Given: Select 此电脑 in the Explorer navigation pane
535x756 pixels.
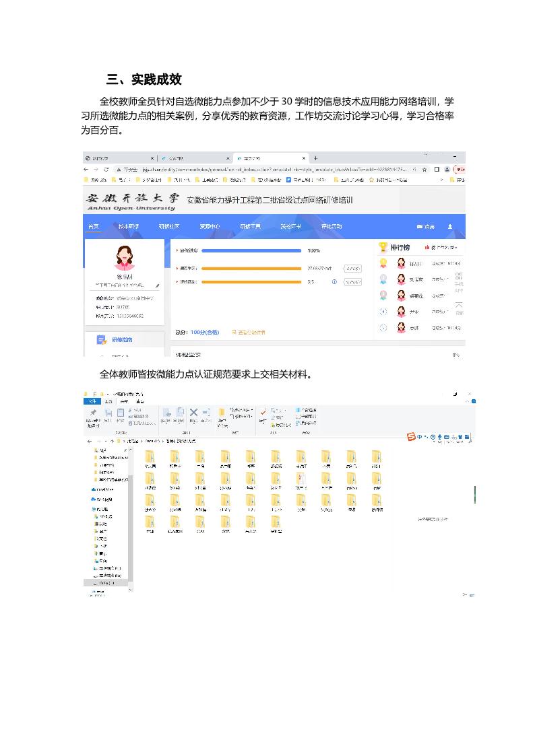Looking at the screenshot, I should click(x=101, y=509).
